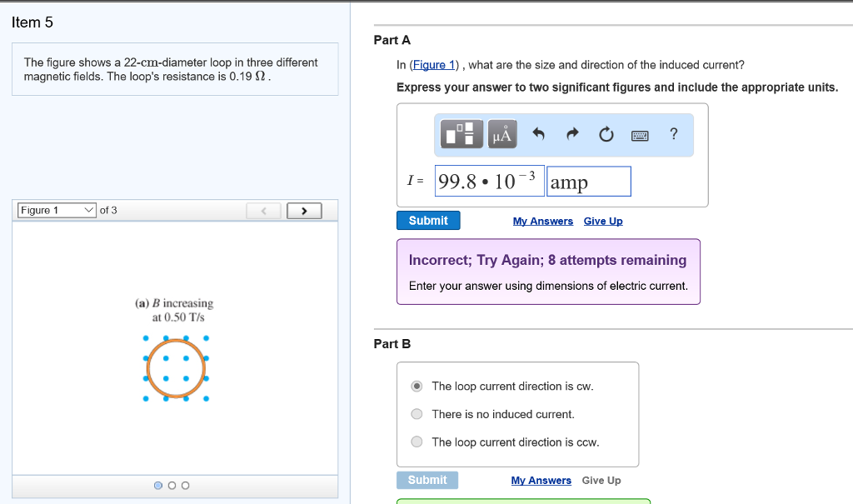Image resolution: width=853 pixels, height=504 pixels.
Task: Reset the answer field with the reset icon
Action: 605,133
